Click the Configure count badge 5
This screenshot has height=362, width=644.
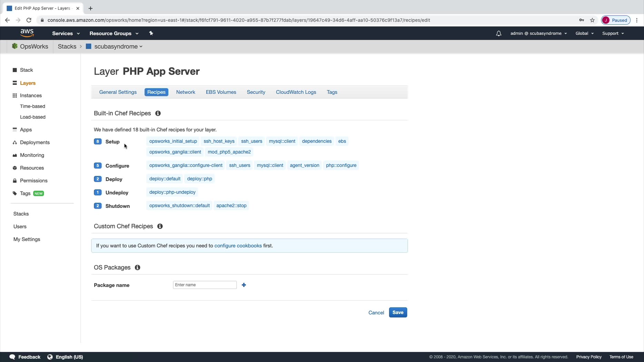click(98, 165)
